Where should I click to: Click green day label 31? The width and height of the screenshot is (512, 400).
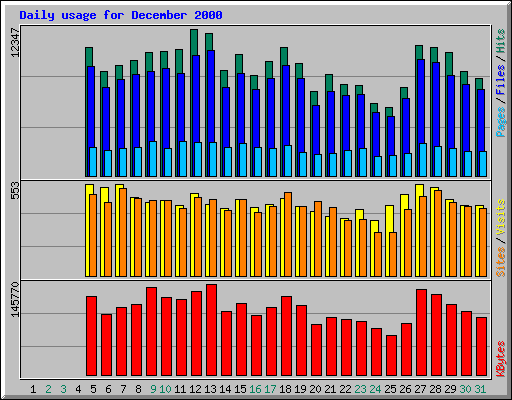coord(480,389)
